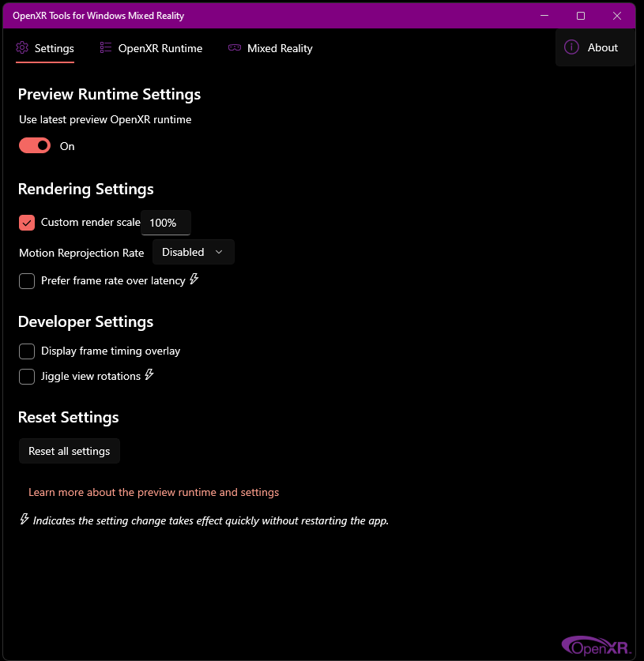Turn off the latest preview OpenXR runtime toggle

(x=35, y=145)
